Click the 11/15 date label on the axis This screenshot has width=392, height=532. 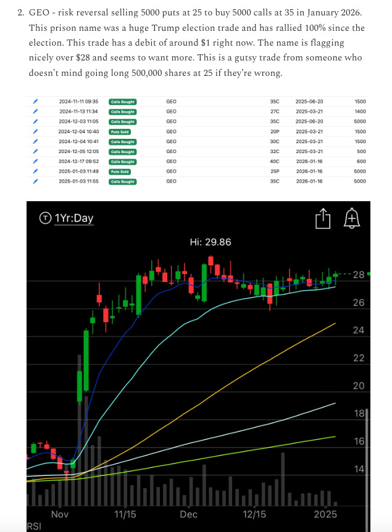(x=125, y=514)
